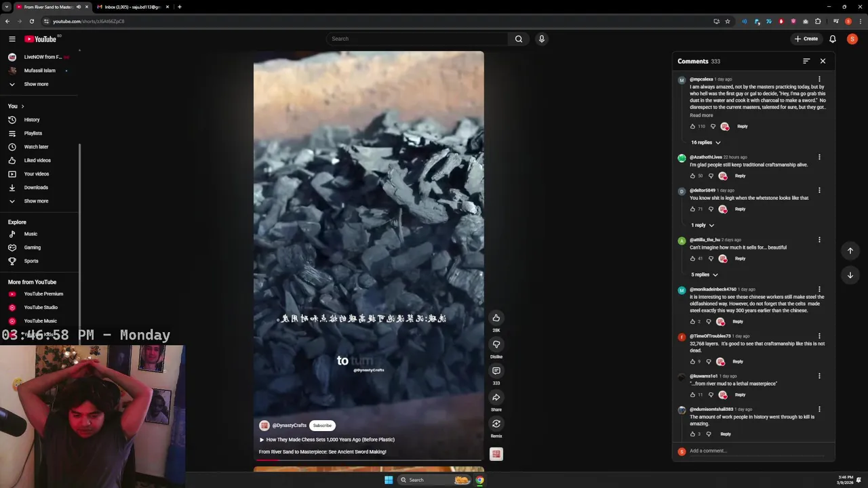Click the Create button
The image size is (868, 488).
(x=806, y=39)
